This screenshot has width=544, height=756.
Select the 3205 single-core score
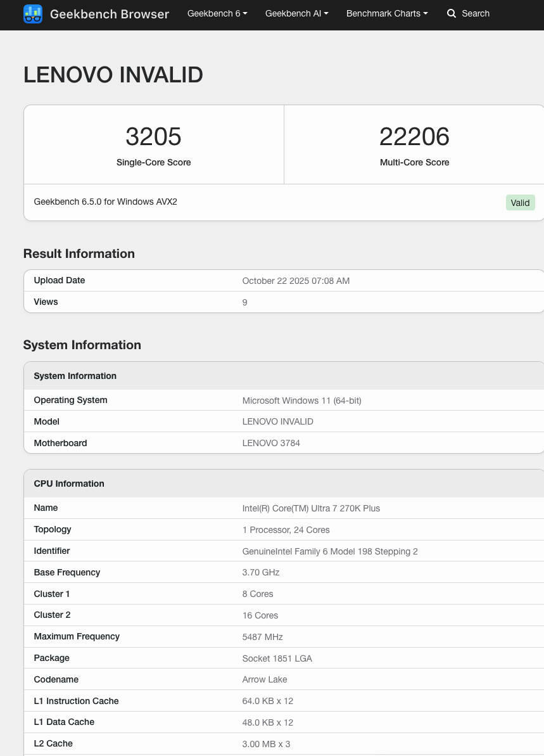tap(153, 137)
